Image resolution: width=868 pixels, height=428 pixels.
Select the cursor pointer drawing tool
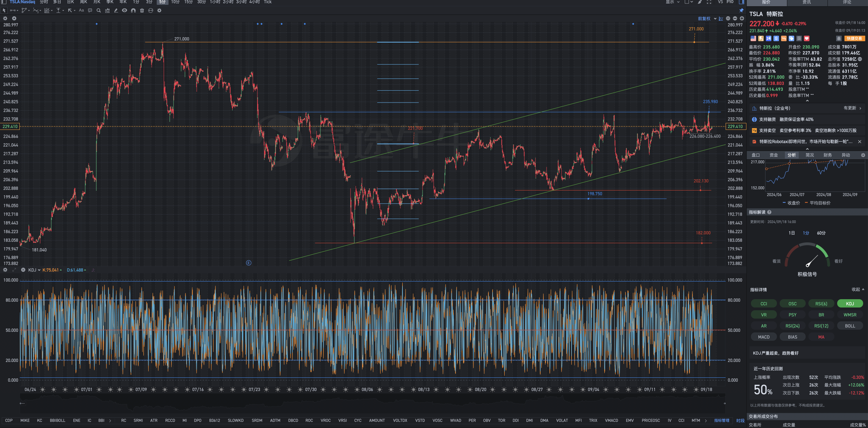[4, 10]
